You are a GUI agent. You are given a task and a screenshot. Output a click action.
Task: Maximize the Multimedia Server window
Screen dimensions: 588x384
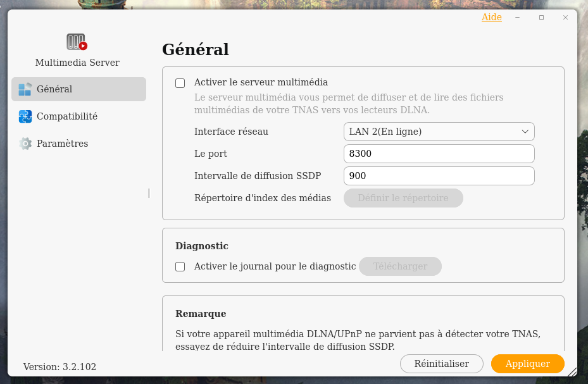tap(541, 18)
